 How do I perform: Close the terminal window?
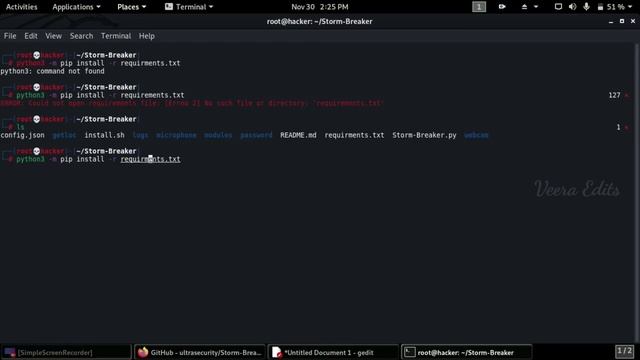633,21
